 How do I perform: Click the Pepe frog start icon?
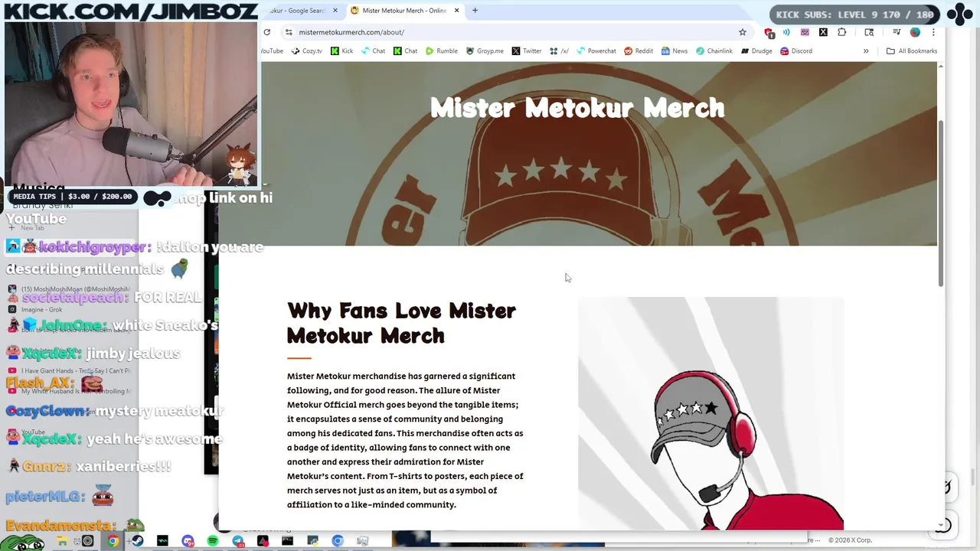[x=21, y=543]
